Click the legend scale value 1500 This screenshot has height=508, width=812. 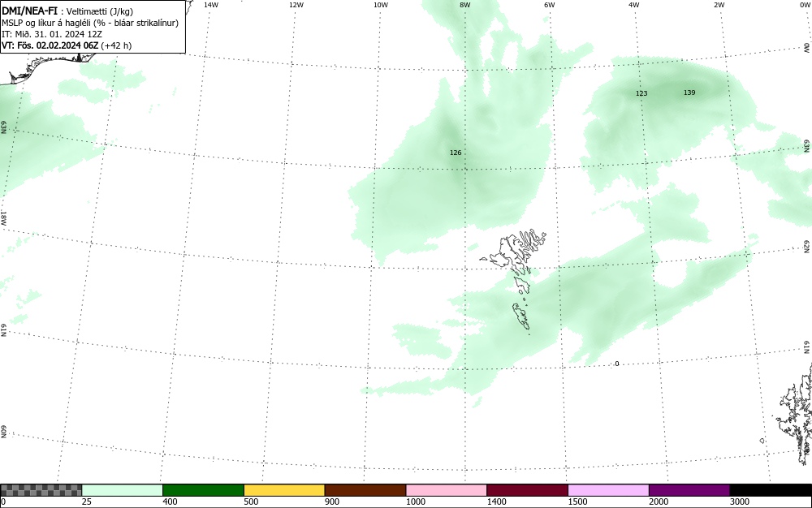[x=578, y=502]
